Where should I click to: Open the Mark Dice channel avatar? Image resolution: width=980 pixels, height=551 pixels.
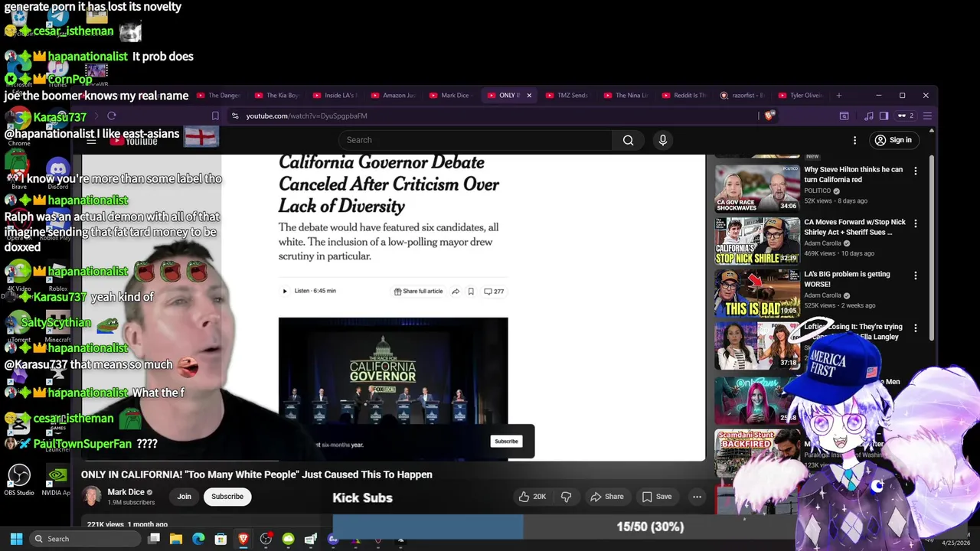click(92, 496)
